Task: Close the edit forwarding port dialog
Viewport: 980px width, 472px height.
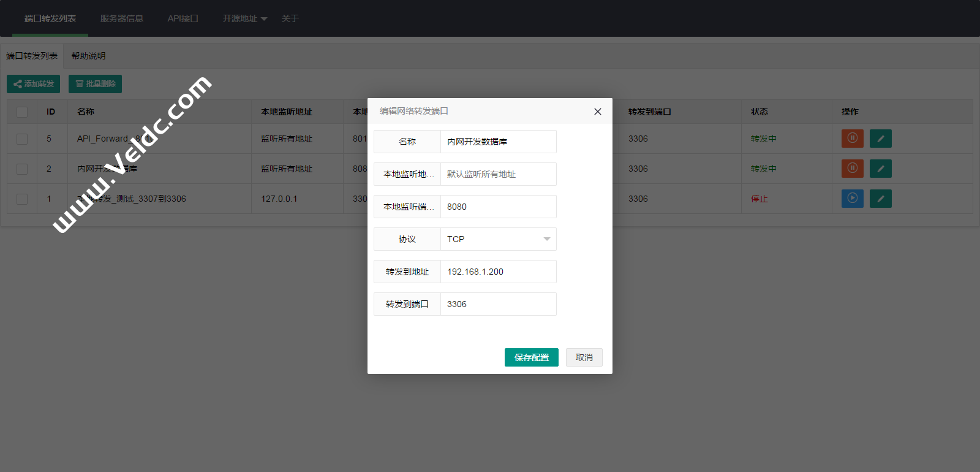Action: point(597,112)
